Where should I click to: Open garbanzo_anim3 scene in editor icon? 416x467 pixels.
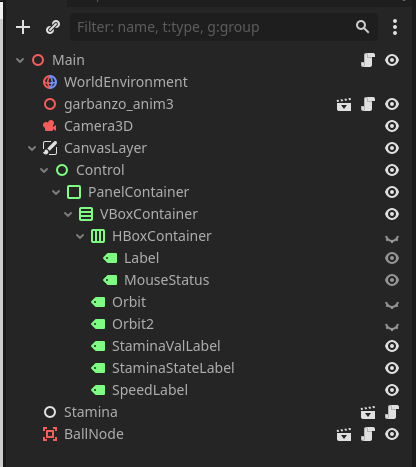pos(344,104)
